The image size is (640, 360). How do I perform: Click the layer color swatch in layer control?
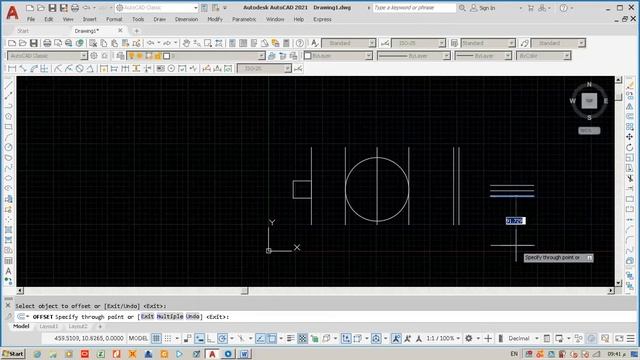coord(167,56)
